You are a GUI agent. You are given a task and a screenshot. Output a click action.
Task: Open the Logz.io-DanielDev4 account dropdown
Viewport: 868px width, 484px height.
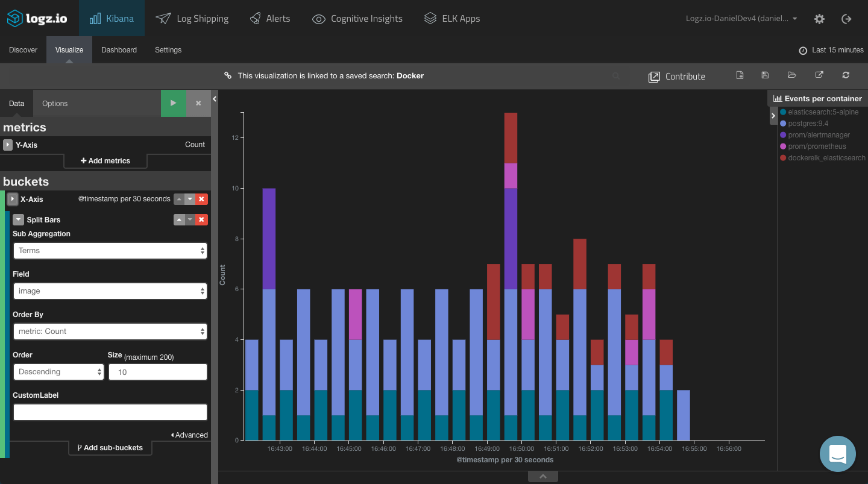tap(741, 19)
